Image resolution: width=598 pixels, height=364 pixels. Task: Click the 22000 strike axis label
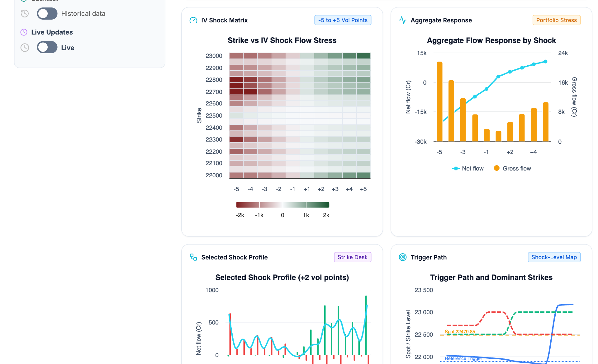pos(214,175)
